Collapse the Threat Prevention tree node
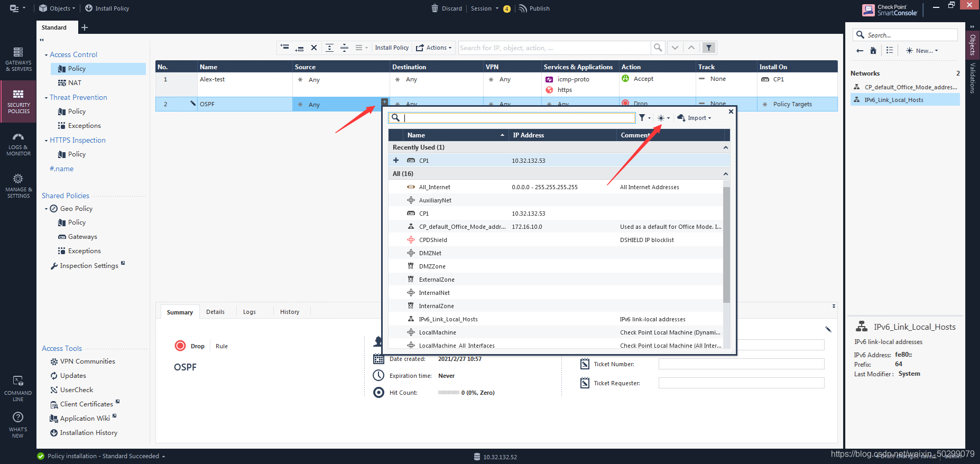 click(46, 98)
